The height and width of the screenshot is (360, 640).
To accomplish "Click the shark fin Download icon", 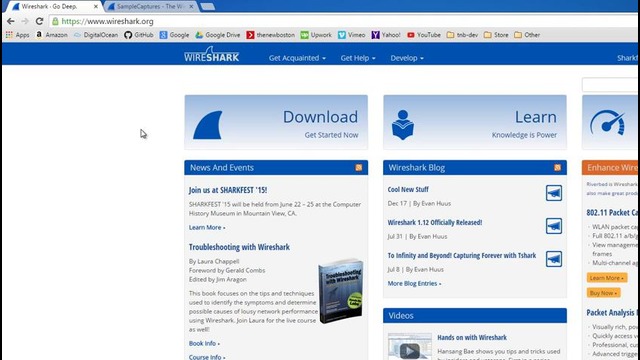I will [208, 125].
